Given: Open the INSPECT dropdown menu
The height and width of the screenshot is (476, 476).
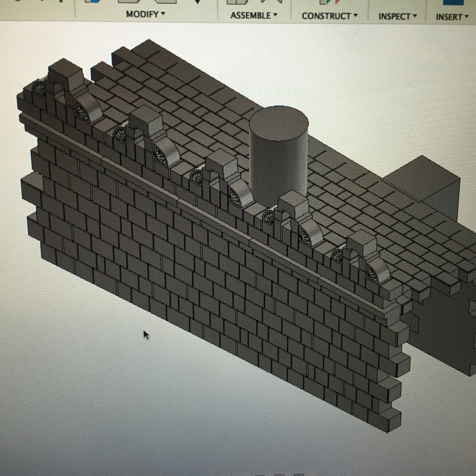Looking at the screenshot, I should tap(397, 17).
